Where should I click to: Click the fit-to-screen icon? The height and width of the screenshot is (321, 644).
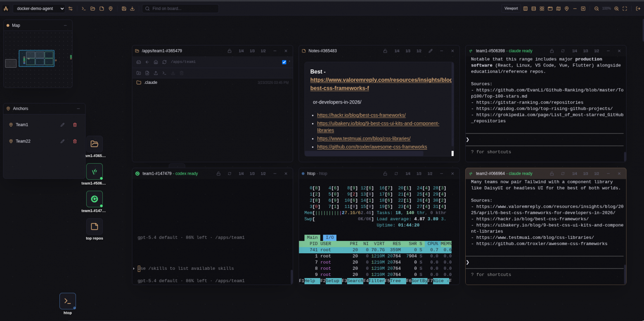click(625, 9)
